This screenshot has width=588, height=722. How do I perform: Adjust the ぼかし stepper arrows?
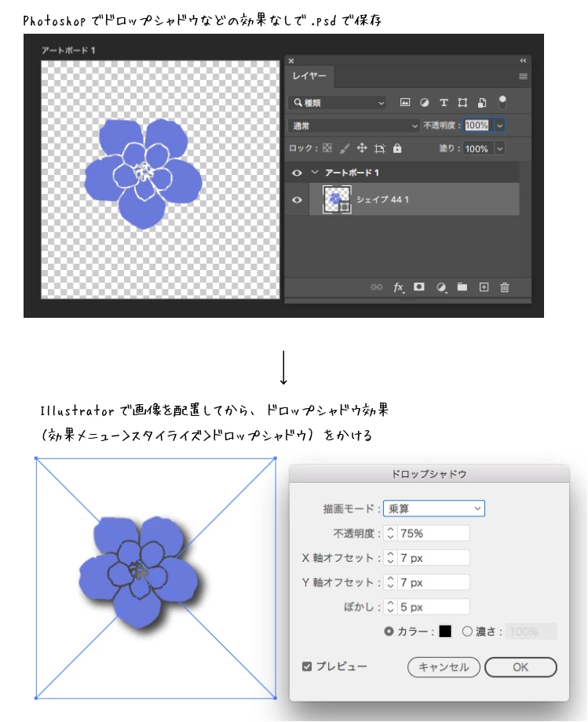coord(390,607)
